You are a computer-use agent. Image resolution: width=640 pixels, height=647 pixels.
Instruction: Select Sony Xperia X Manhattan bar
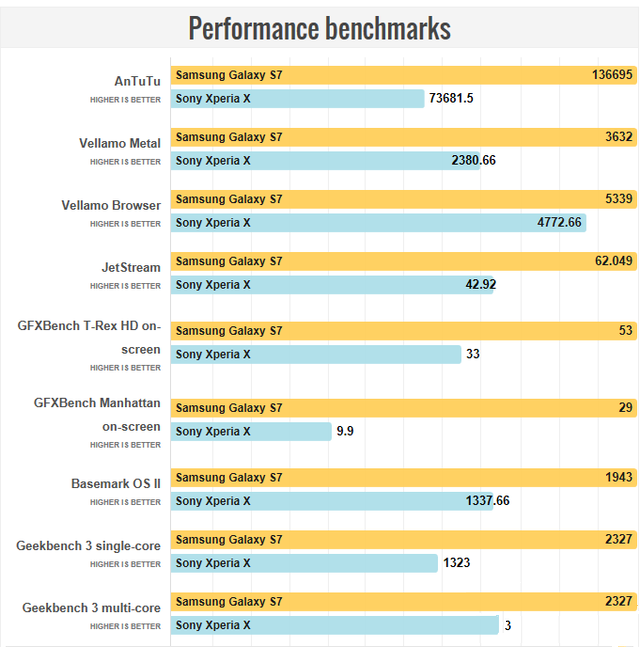[251, 431]
